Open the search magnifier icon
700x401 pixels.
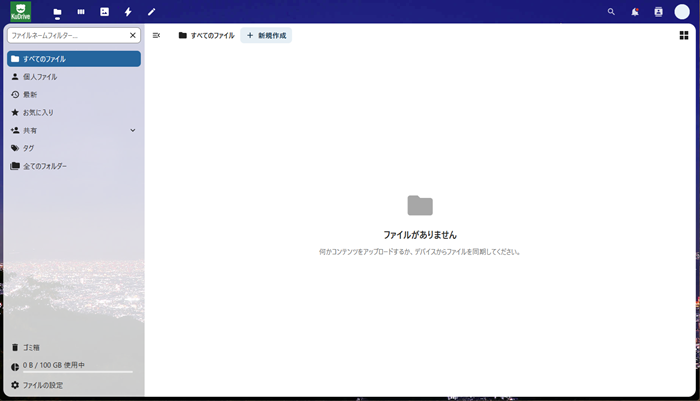[x=611, y=12]
